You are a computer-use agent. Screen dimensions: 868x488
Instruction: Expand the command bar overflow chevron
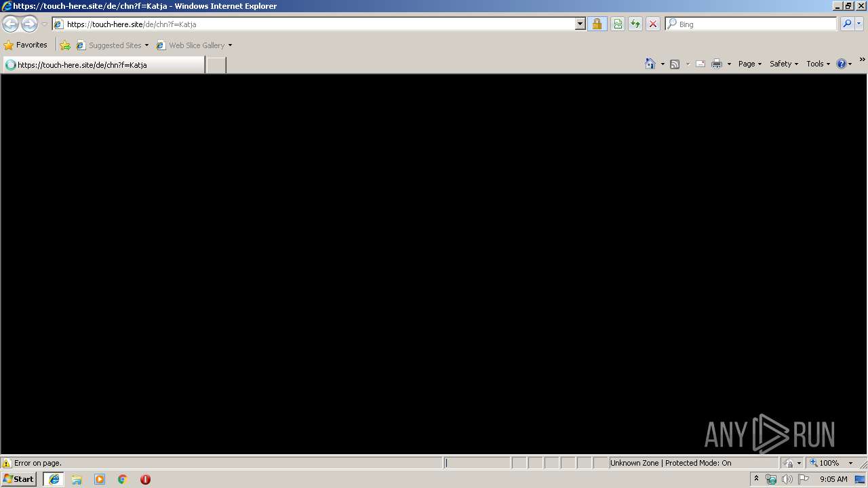(x=862, y=60)
